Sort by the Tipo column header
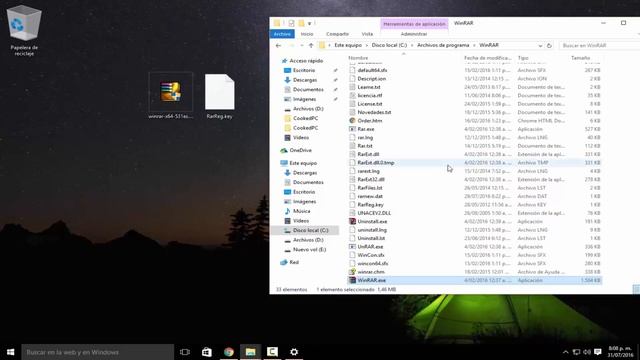 (523, 58)
